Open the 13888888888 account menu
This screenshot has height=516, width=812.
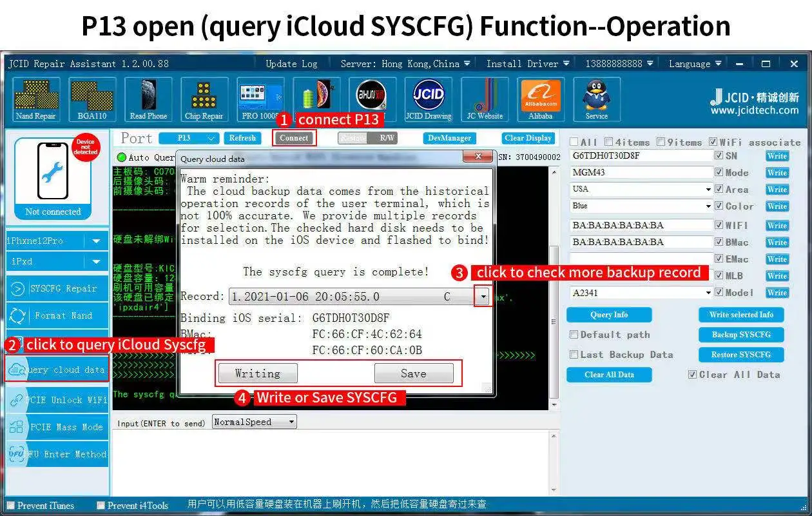[619, 64]
